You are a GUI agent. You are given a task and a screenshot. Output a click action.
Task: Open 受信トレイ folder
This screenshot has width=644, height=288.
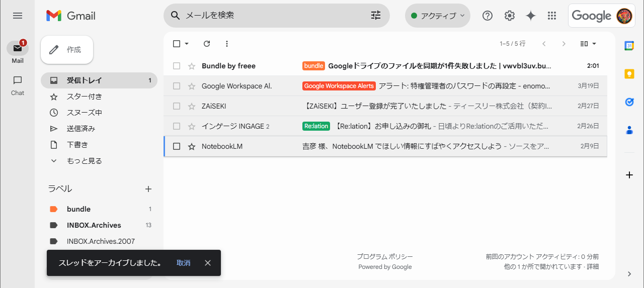click(x=99, y=80)
